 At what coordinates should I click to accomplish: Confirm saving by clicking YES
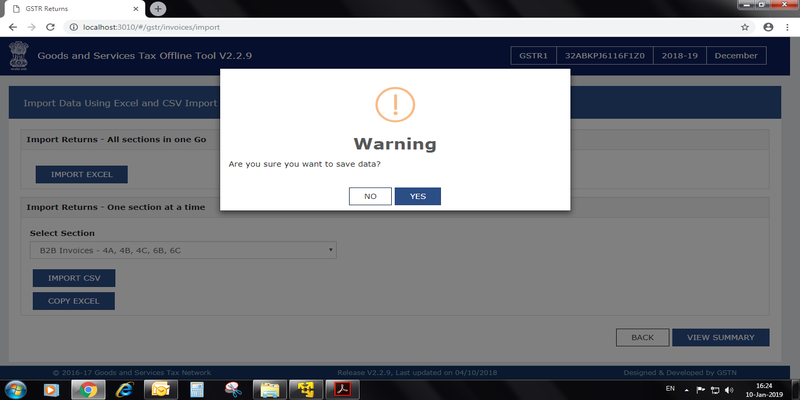tap(417, 196)
